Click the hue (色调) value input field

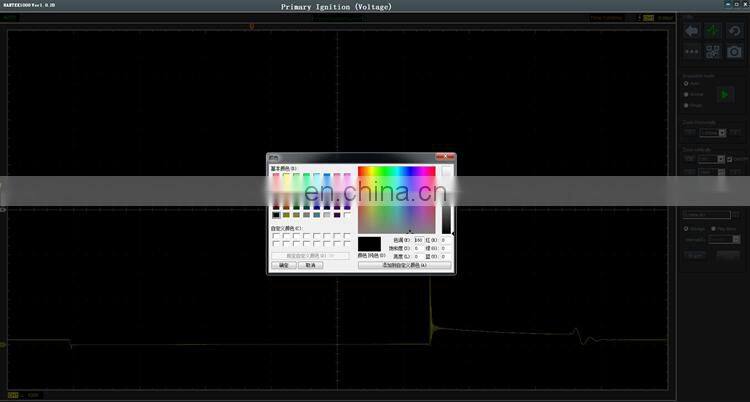(418, 240)
